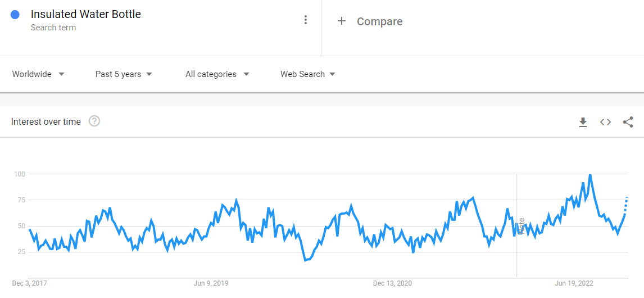644x298 pixels.
Task: Click the Interest over time heading
Action: [x=46, y=121]
